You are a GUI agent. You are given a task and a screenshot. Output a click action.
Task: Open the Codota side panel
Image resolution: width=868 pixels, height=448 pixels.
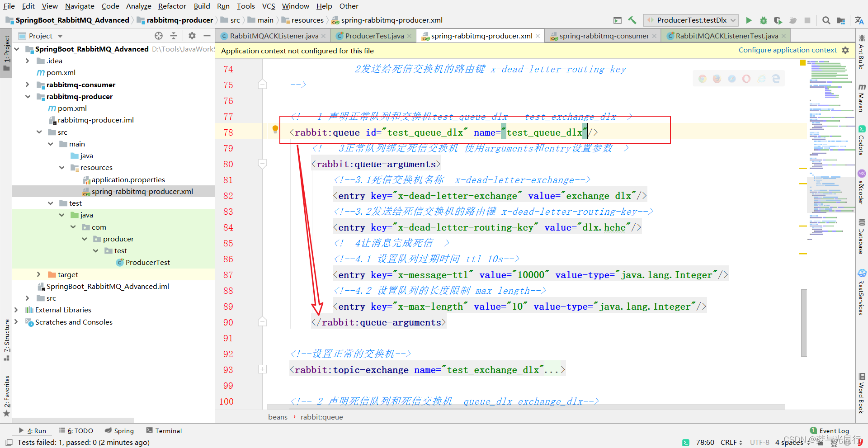(862, 141)
